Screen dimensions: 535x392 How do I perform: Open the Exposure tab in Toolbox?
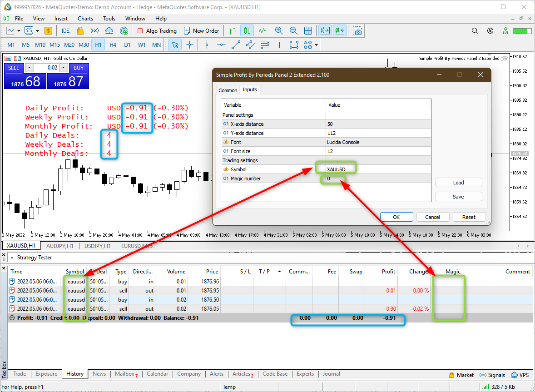click(x=46, y=373)
